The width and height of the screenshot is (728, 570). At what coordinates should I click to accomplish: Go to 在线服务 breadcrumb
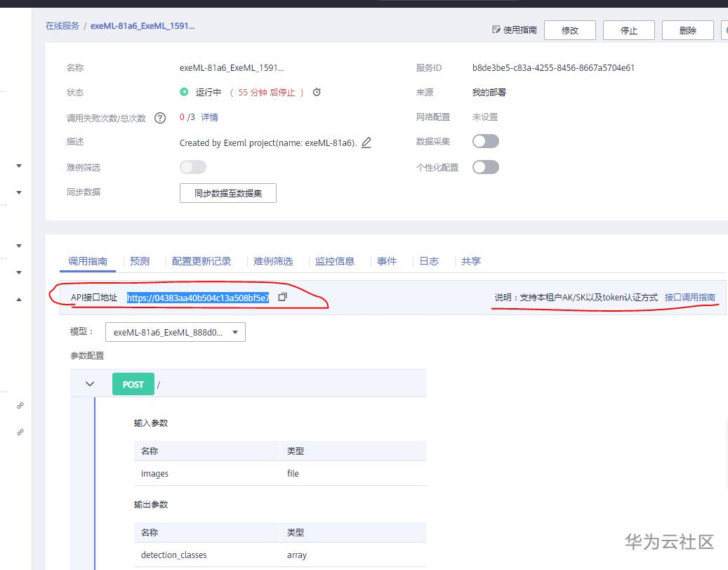pos(62,26)
